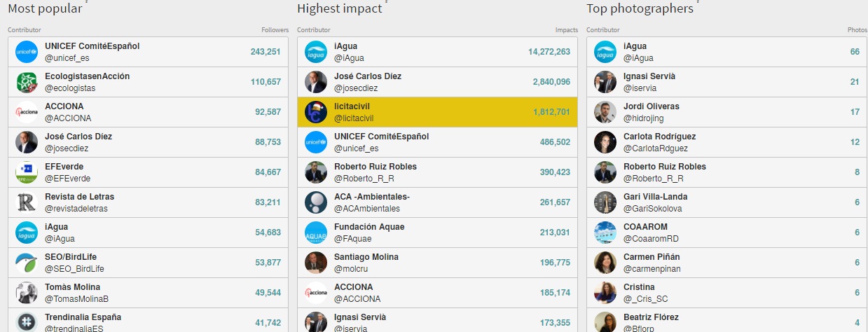Click Carlota Rodríguez's profile photo
This screenshot has width=868, height=332.
(605, 142)
